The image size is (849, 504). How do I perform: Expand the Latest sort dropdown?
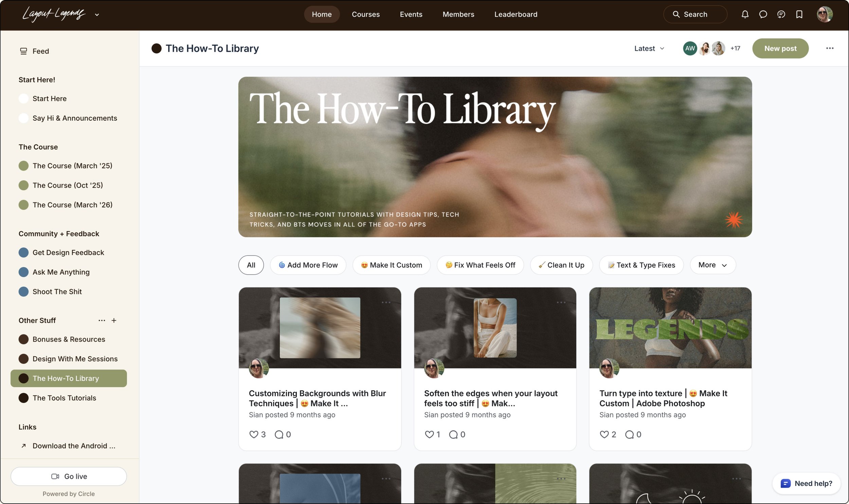pyautogui.click(x=649, y=49)
